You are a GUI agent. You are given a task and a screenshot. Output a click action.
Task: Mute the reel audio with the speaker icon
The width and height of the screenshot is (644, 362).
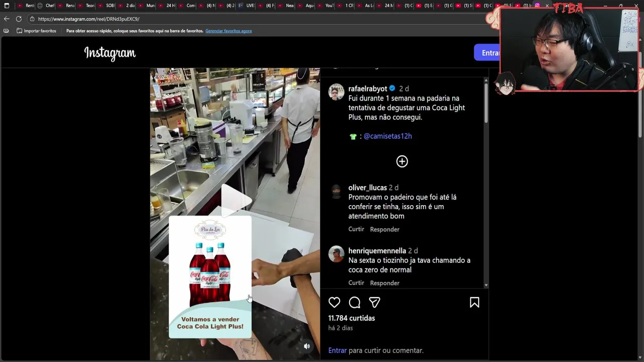307,346
